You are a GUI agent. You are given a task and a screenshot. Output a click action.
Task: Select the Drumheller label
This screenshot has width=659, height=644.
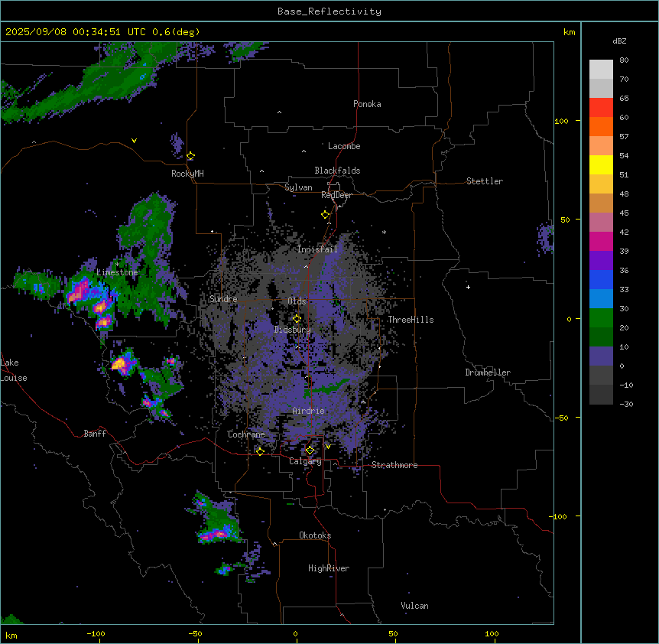[488, 372]
